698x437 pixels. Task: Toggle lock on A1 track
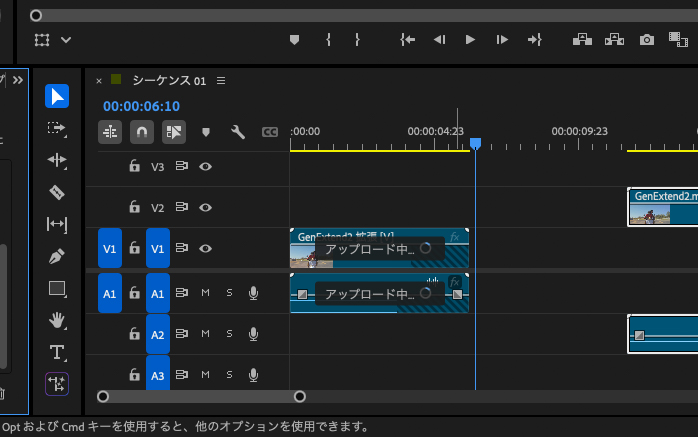134,293
